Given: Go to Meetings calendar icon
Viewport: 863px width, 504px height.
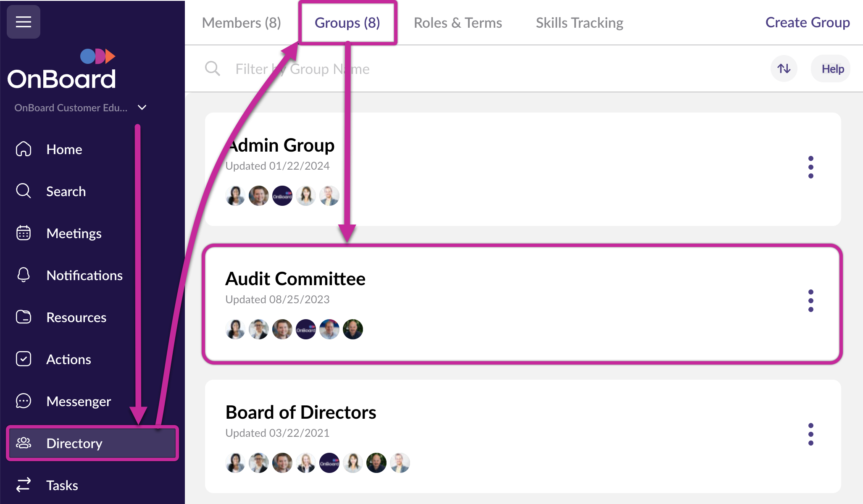Looking at the screenshot, I should click(24, 233).
